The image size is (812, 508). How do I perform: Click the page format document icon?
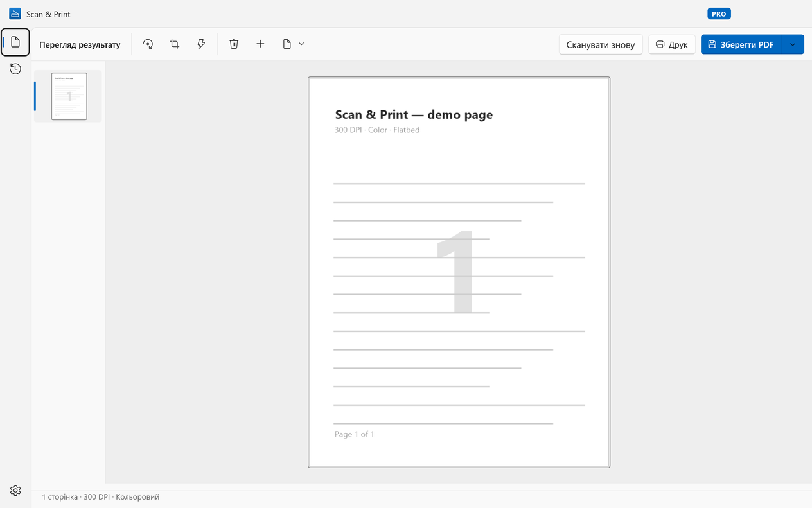click(x=287, y=44)
